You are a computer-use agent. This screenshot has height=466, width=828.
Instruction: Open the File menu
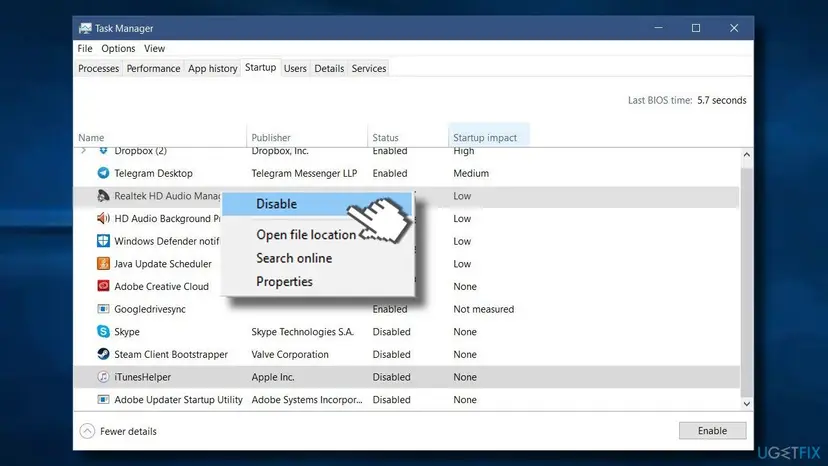[84, 49]
